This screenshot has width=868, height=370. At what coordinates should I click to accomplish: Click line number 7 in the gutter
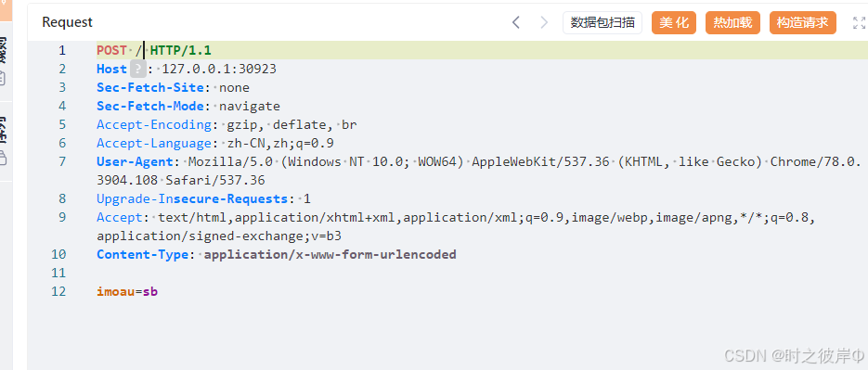point(61,161)
